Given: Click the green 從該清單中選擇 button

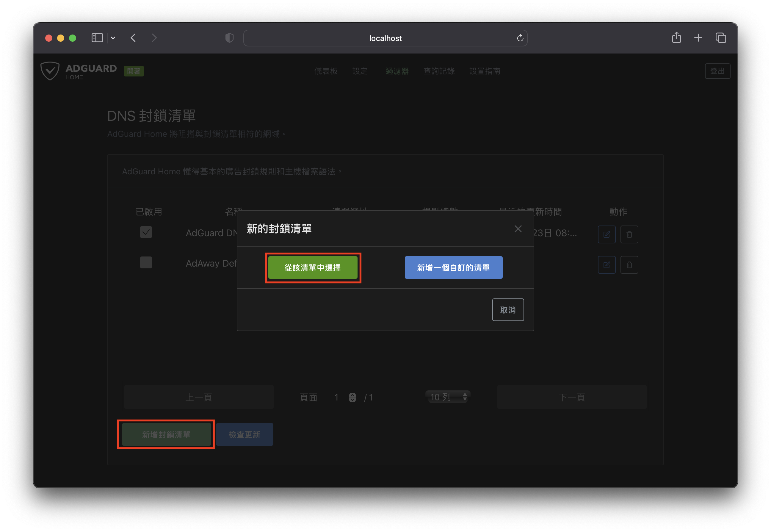Looking at the screenshot, I should (x=313, y=267).
